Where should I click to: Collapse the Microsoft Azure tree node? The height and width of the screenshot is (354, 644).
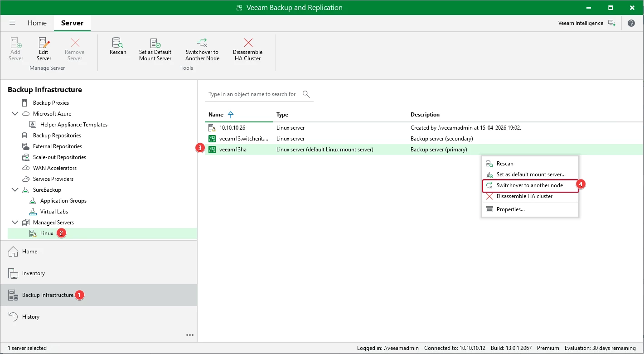pyautogui.click(x=15, y=114)
